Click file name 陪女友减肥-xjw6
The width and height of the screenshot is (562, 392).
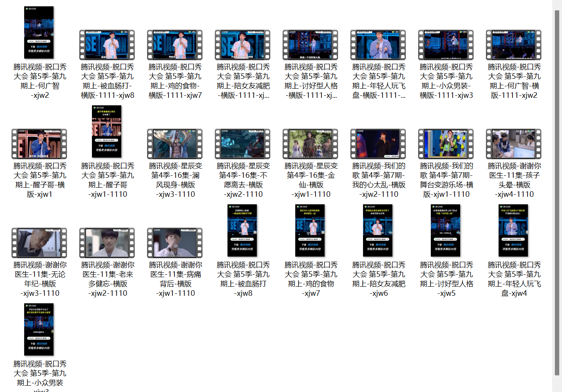378,279
